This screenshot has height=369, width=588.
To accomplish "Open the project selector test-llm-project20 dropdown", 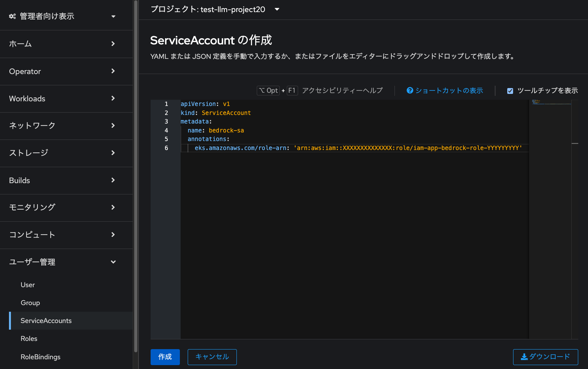I will click(215, 9).
